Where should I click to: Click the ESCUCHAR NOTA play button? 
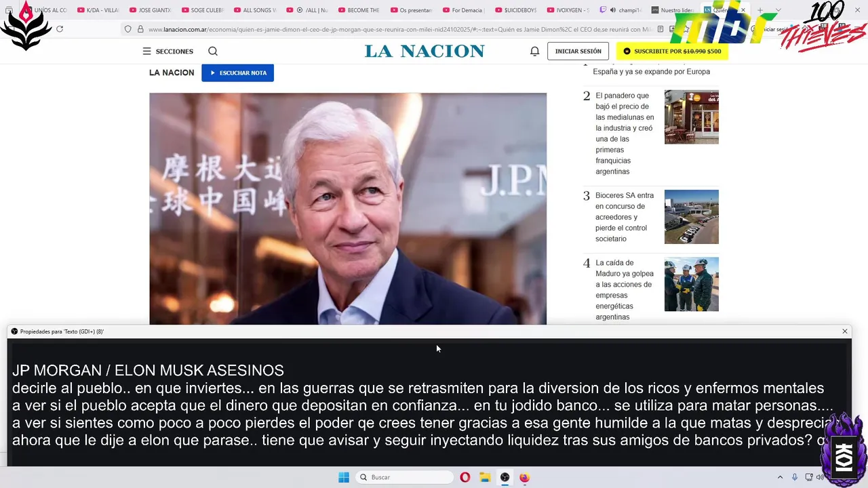pyautogui.click(x=237, y=73)
